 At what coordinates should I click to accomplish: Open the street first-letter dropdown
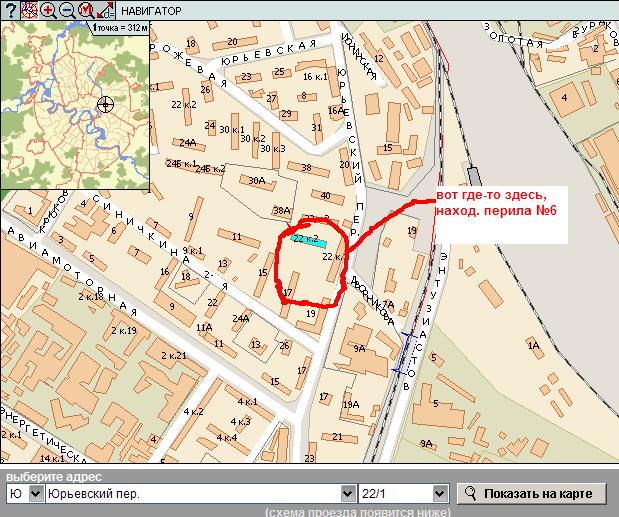pyautogui.click(x=25, y=494)
